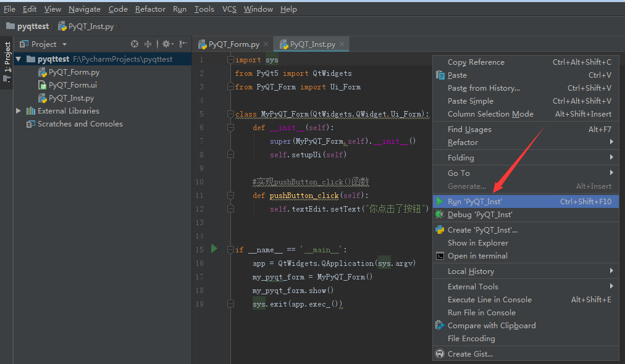
Task: Open the Project panel settings gear
Action: pyautogui.click(x=167, y=44)
